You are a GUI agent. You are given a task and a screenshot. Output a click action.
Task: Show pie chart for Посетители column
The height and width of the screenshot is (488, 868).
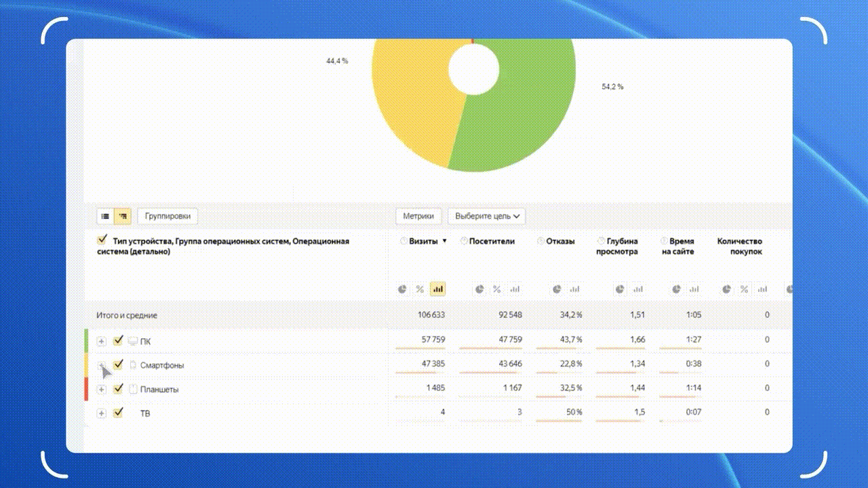[x=479, y=289]
